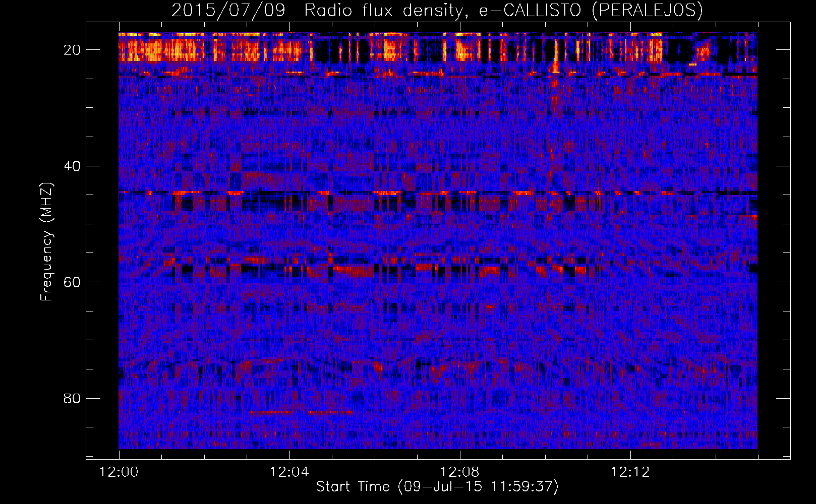
Task: Click the plot title "Radio flux density, e-CALLISTO (PERALEJOS)"
Action: point(503,10)
